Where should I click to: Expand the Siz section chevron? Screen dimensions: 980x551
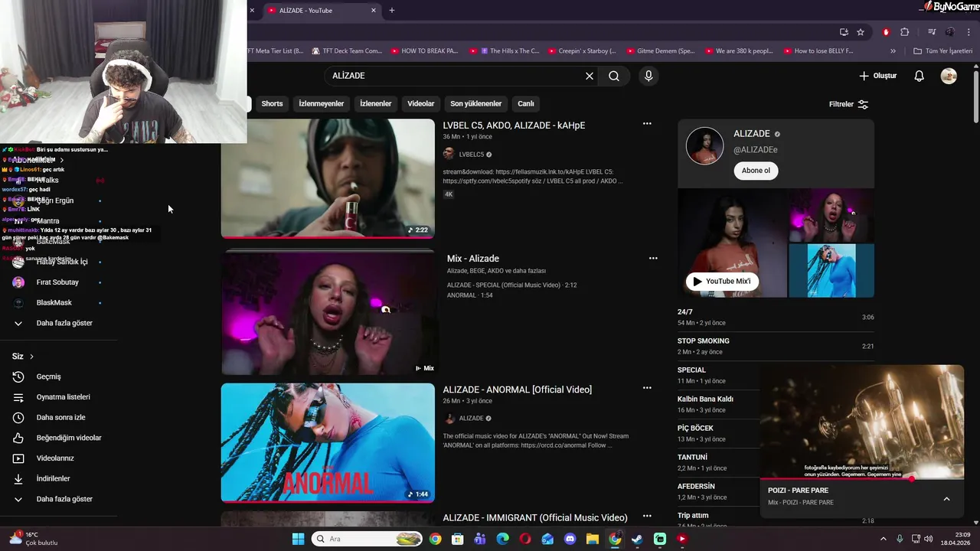click(31, 357)
